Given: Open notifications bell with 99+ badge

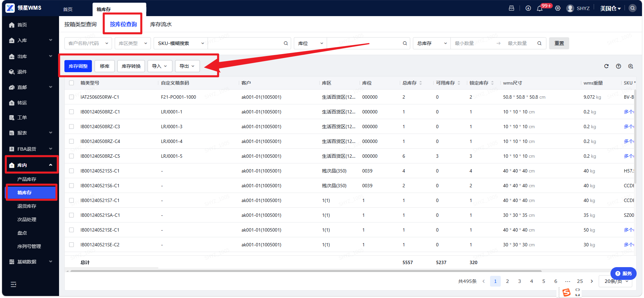Looking at the screenshot, I should point(540,8).
